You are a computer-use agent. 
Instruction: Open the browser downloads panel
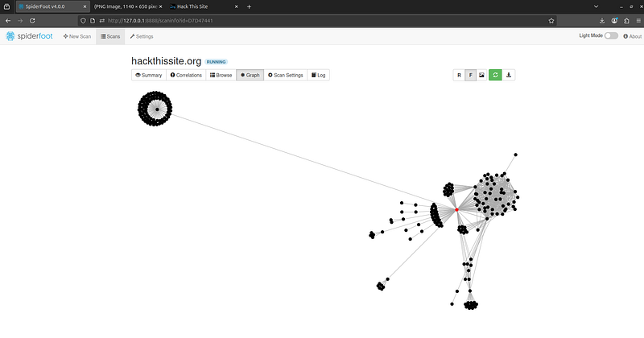pos(601,21)
